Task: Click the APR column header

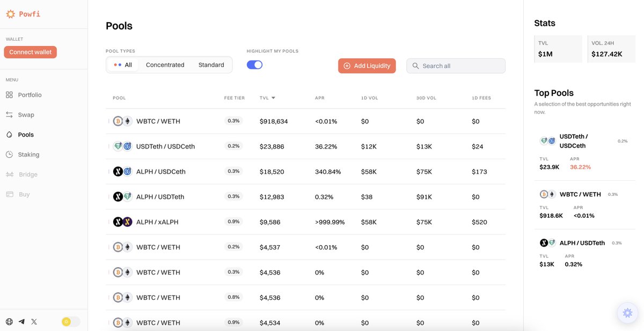Action: 320,98
